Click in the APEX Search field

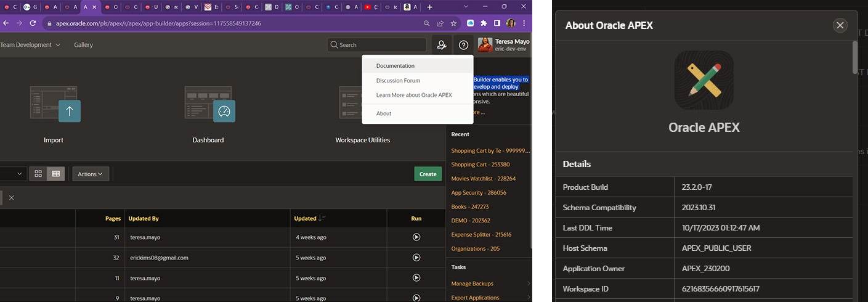point(376,45)
